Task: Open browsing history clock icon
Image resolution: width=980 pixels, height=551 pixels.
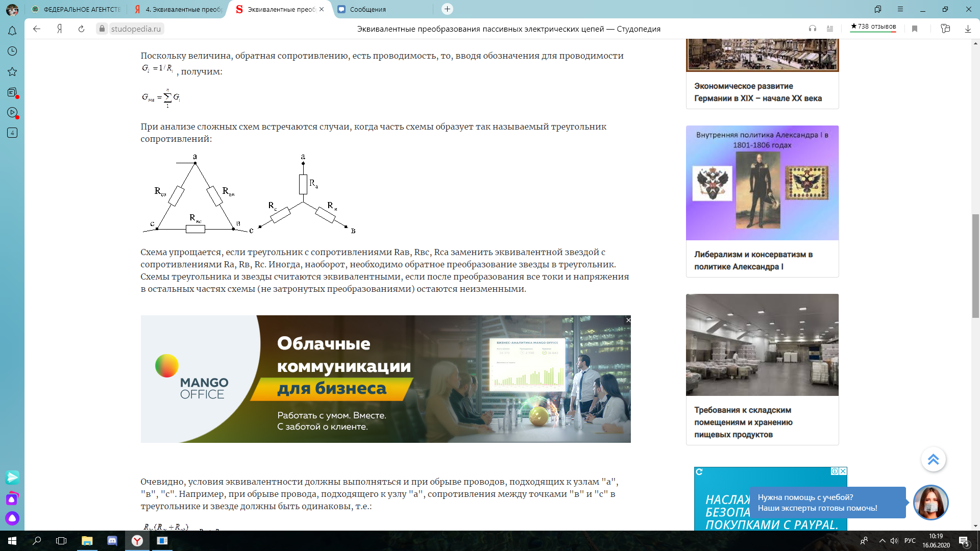Action: (x=12, y=51)
